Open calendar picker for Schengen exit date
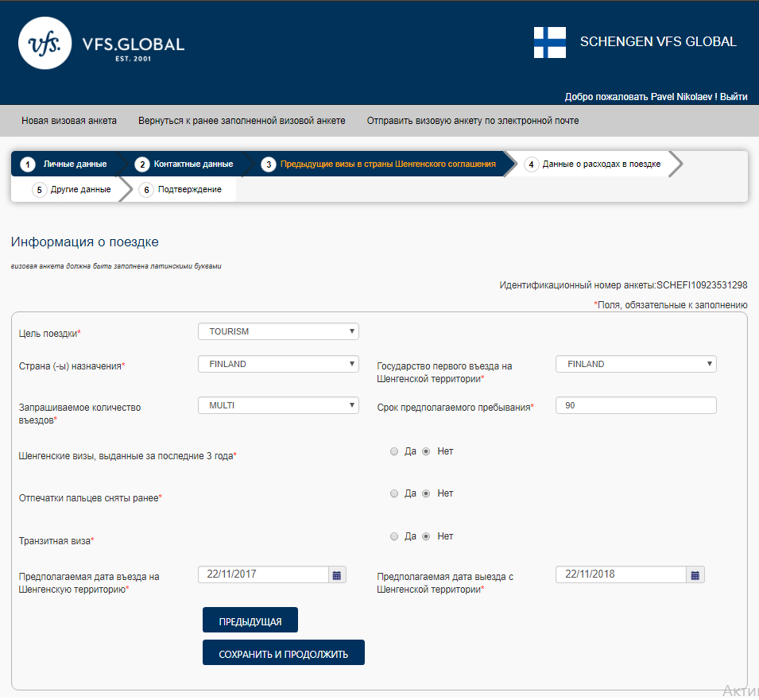This screenshot has width=759, height=700. 695,575
